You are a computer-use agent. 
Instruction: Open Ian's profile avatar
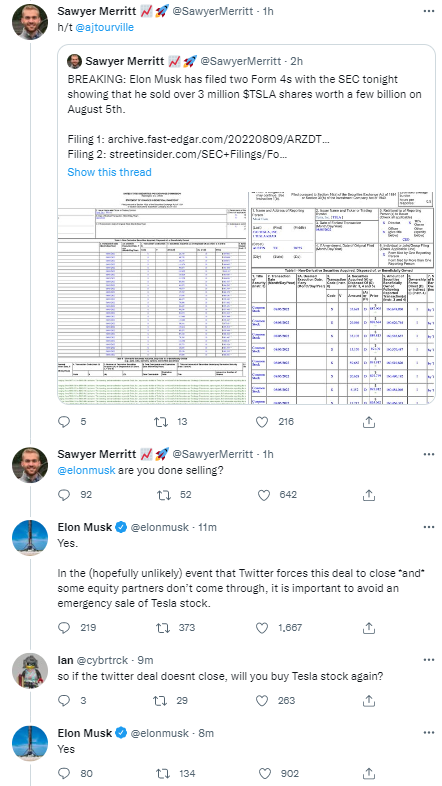[x=30, y=671]
